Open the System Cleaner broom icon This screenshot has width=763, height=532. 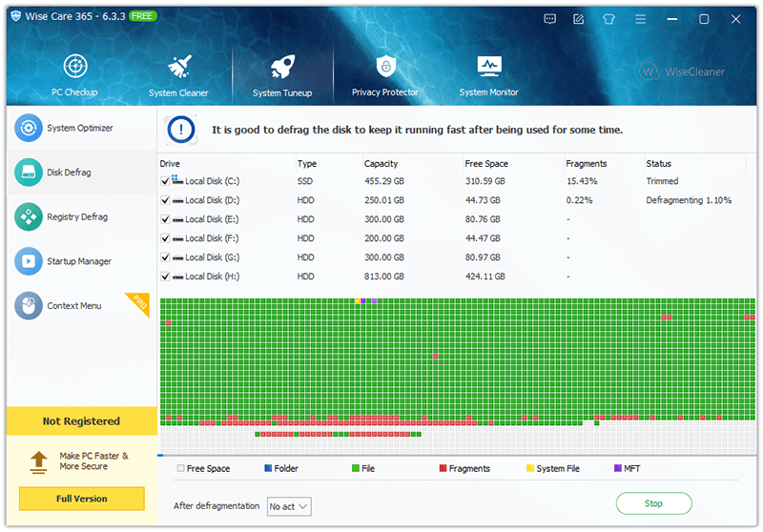pos(179,67)
